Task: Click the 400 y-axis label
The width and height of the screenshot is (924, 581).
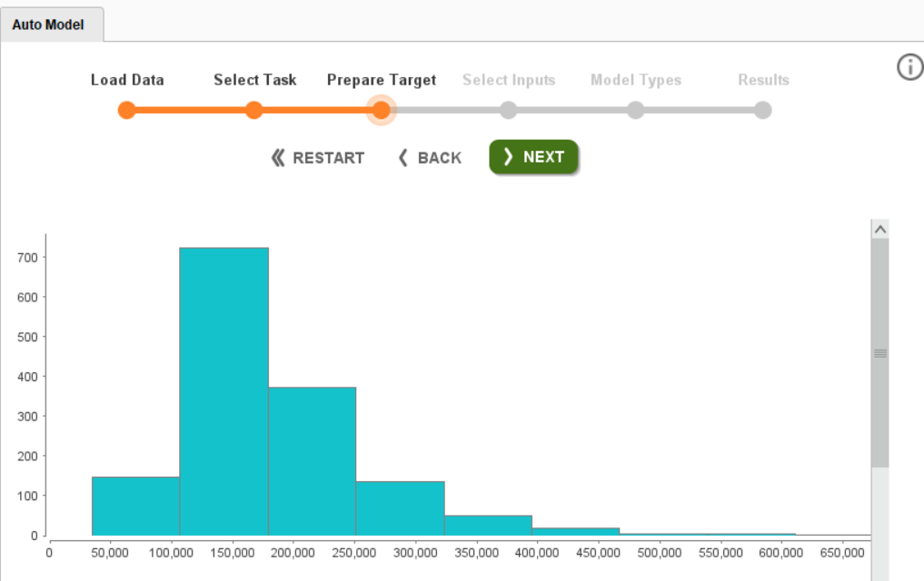Action: [27, 377]
